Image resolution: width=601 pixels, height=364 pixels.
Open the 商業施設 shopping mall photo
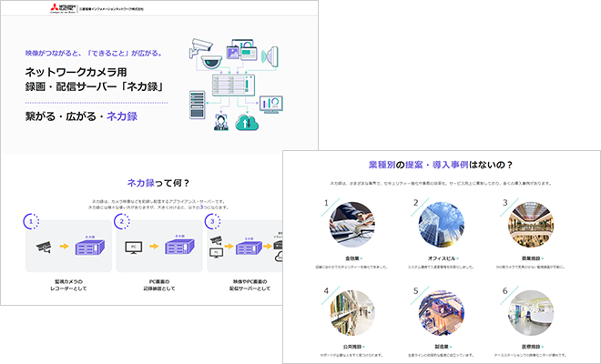tap(531, 225)
